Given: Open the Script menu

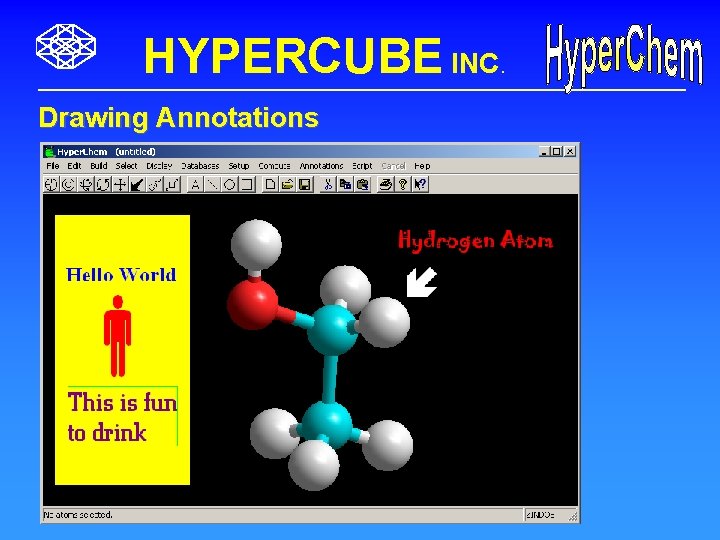Looking at the screenshot, I should click(x=362, y=166).
